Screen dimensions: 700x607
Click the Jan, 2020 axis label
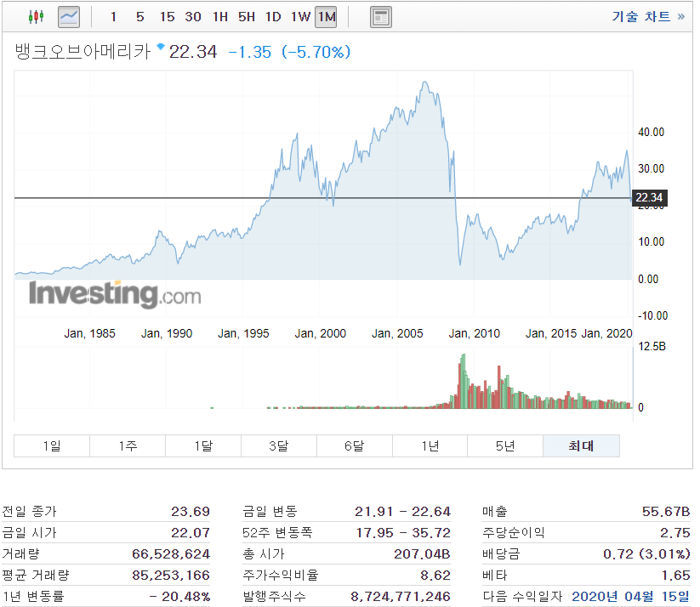pos(606,333)
